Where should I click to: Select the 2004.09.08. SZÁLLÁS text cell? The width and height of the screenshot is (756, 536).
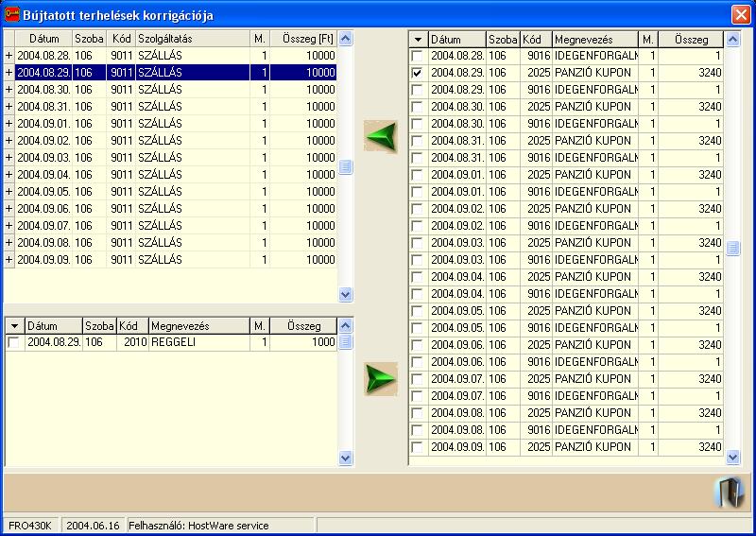click(x=193, y=243)
